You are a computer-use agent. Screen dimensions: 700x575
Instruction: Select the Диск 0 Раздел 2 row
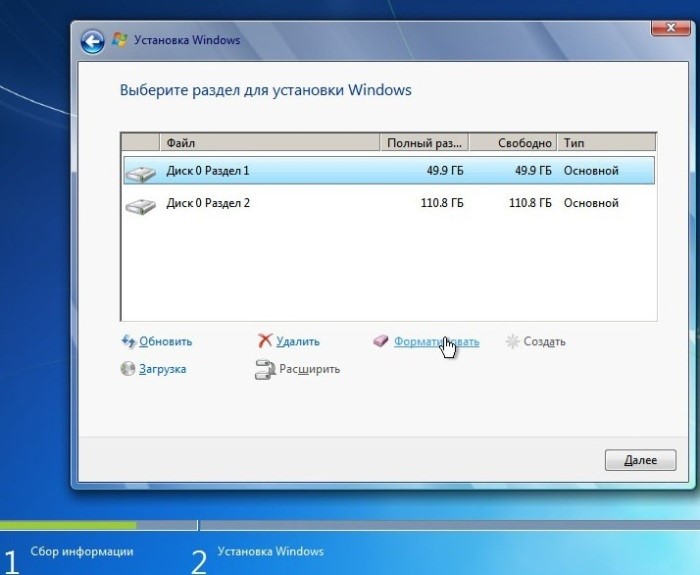pos(389,203)
